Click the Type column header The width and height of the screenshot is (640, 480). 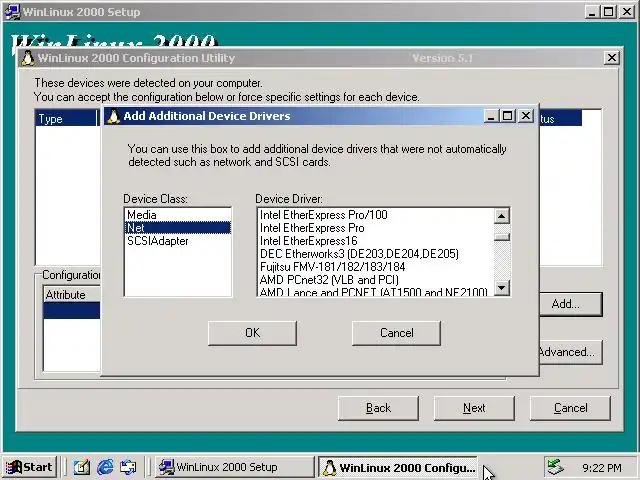coord(66,119)
